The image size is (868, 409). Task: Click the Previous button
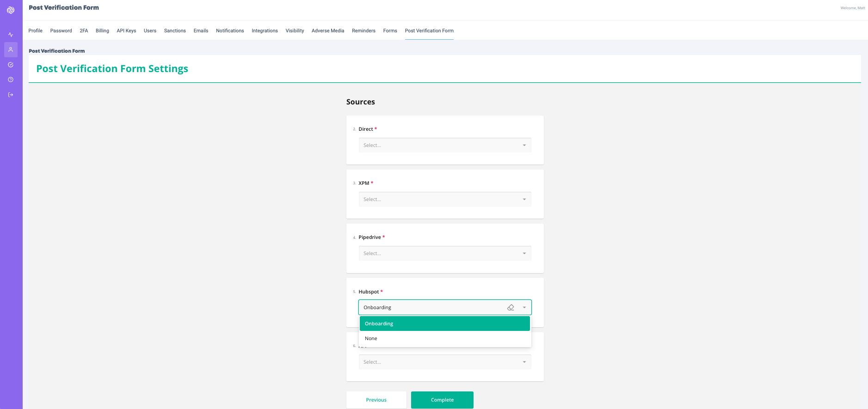[376, 400]
